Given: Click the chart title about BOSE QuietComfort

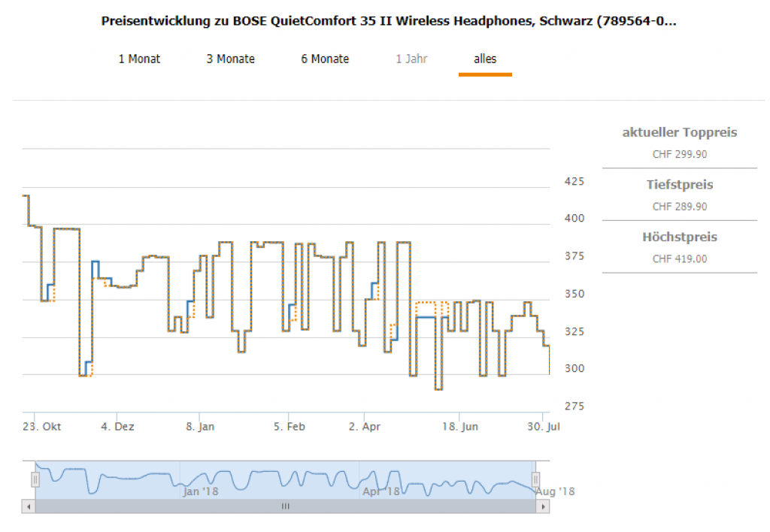Looking at the screenshot, I should (x=389, y=21).
